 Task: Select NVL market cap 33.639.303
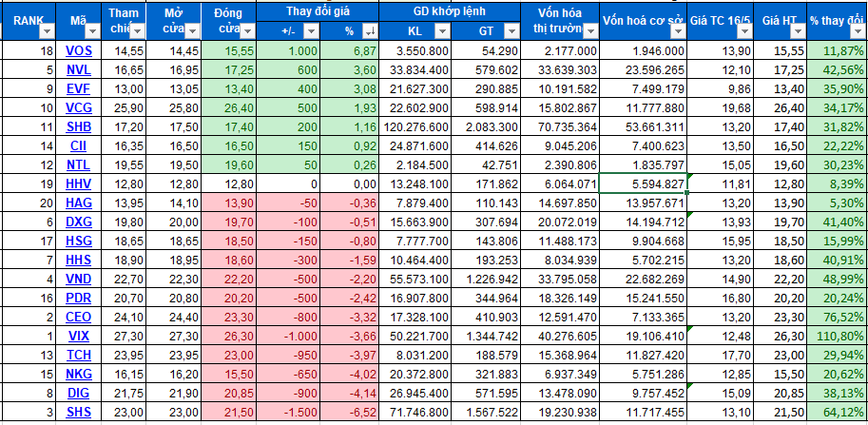point(560,70)
